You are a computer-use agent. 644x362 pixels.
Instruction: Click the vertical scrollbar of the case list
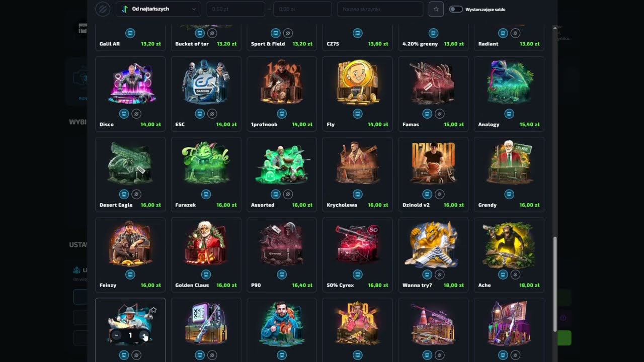coord(555,284)
